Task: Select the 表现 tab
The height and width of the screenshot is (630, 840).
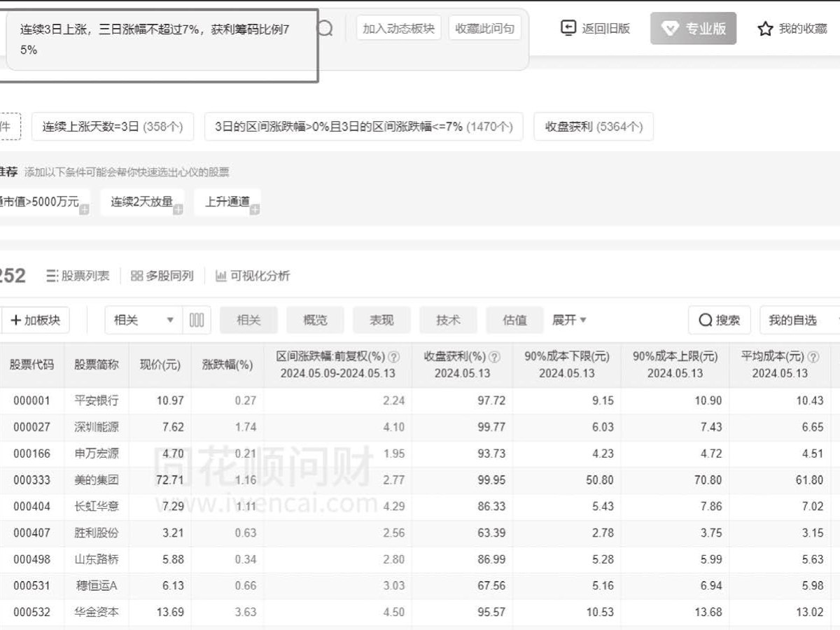Action: (x=381, y=320)
